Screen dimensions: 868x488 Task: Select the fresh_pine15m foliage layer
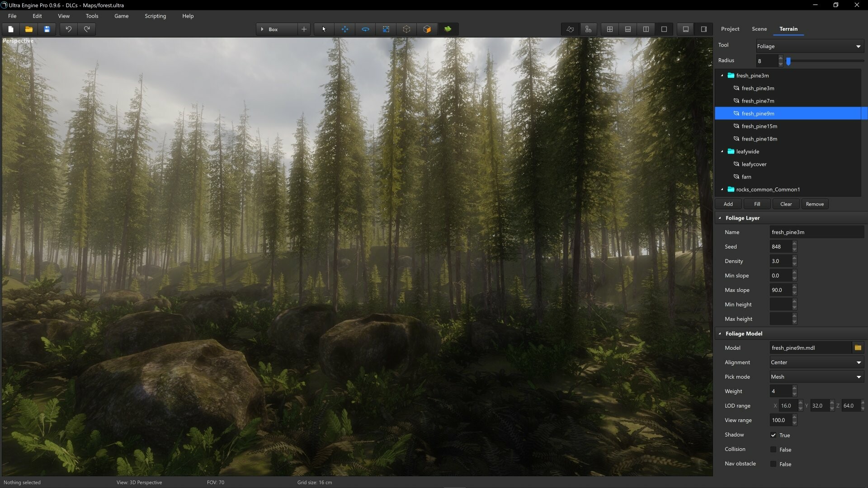760,126
